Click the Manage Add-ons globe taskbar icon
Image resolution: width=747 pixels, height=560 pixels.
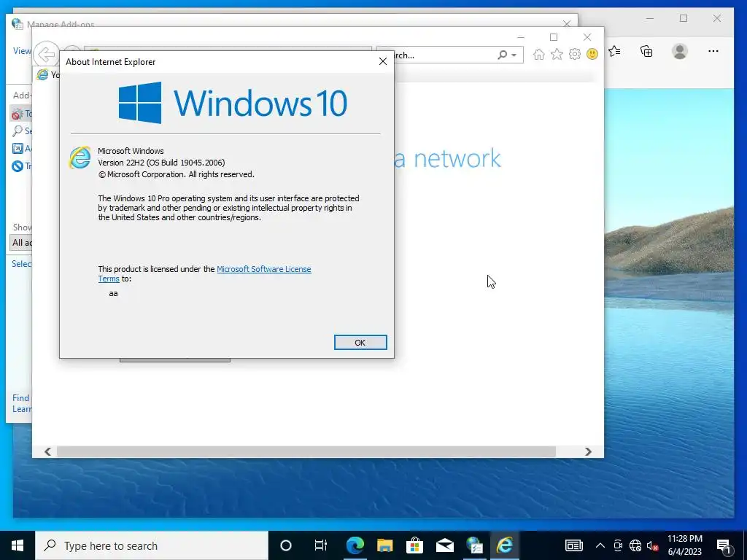(475, 545)
